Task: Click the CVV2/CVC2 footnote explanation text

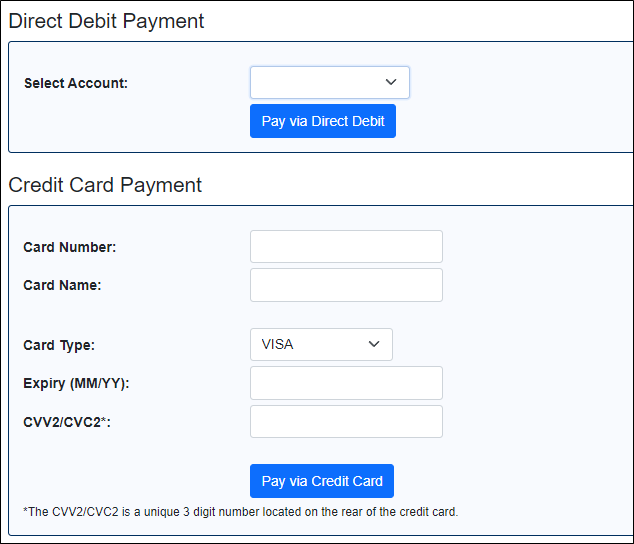Action: click(241, 512)
